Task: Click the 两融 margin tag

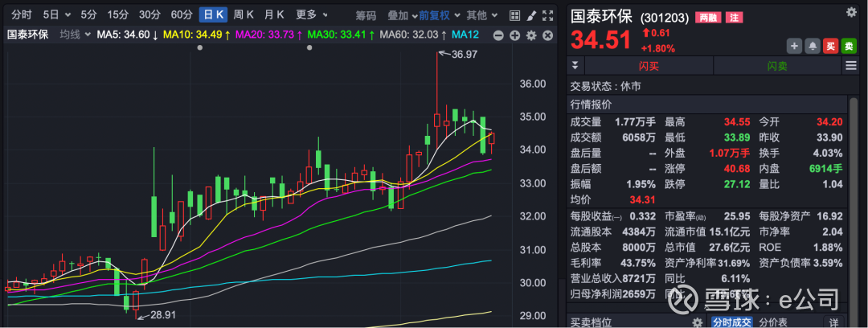Action: click(x=708, y=17)
